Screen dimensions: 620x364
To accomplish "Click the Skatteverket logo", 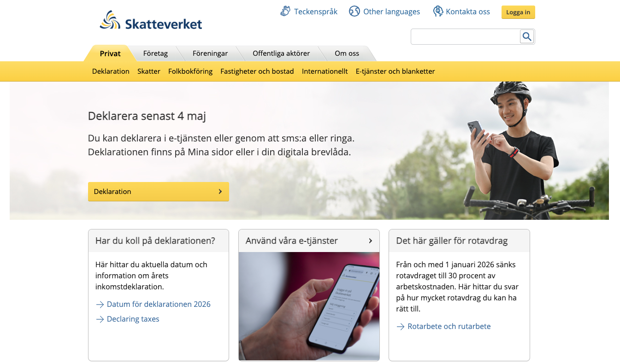I will [151, 21].
